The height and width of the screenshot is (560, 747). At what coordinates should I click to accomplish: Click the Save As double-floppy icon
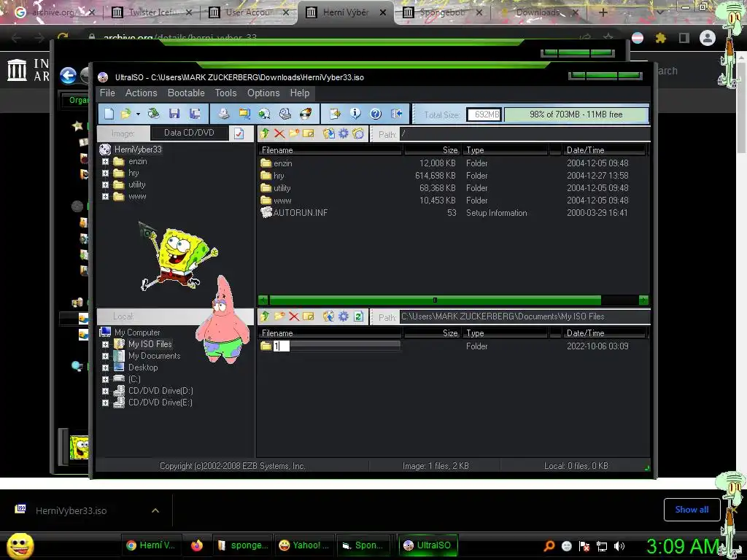[x=195, y=113]
